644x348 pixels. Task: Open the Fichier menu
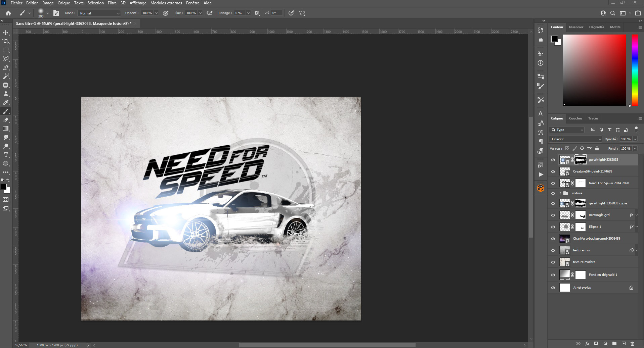pyautogui.click(x=16, y=3)
